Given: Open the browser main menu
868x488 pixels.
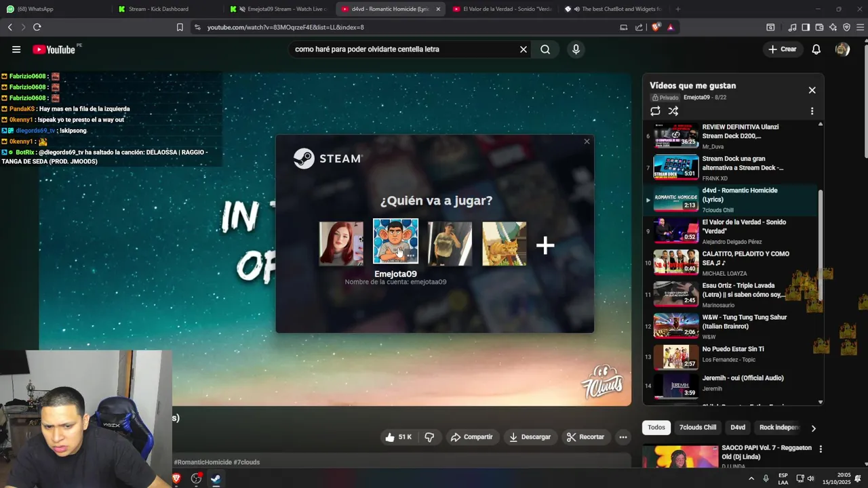Looking at the screenshot, I should pos(860,27).
